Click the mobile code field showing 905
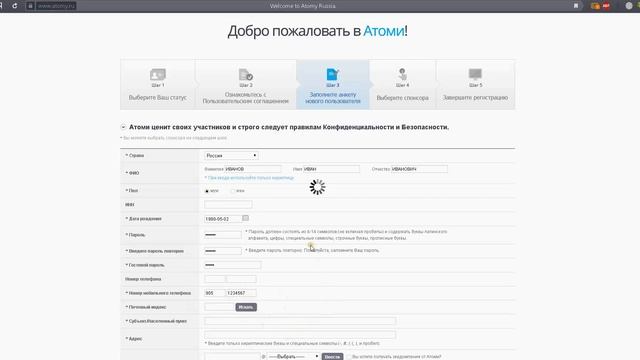Image resolution: width=640 pixels, height=360 pixels. (215, 293)
